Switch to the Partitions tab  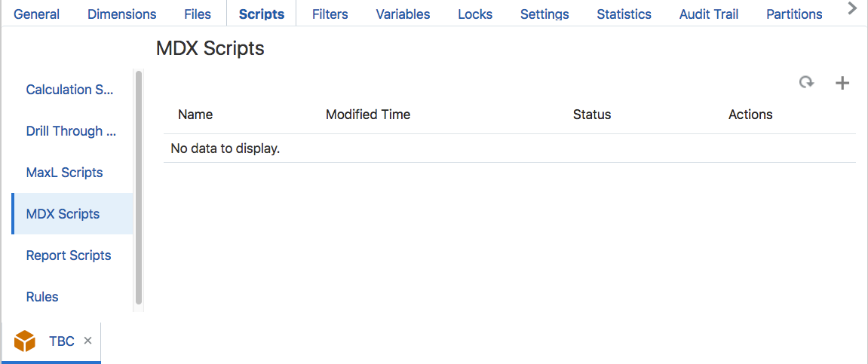pyautogui.click(x=794, y=14)
